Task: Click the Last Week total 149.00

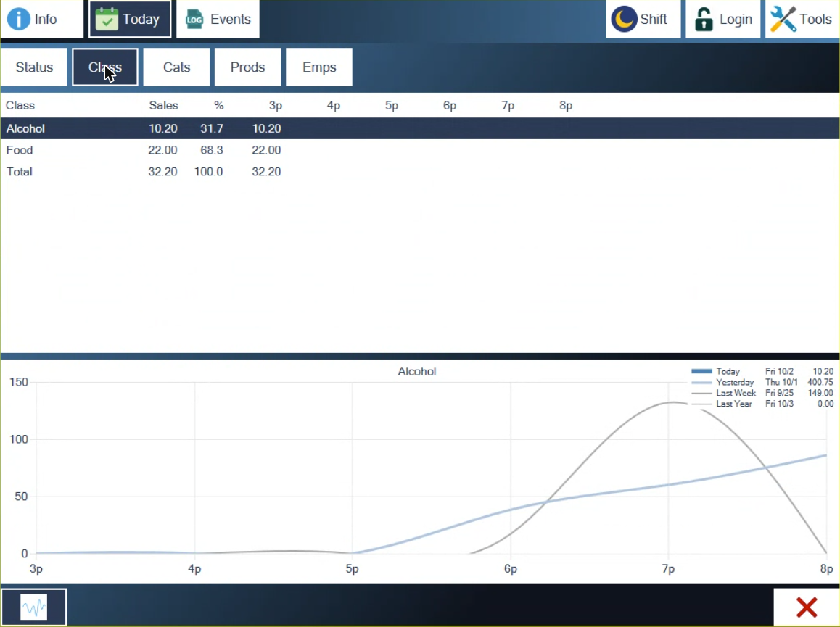Action: pos(820,393)
